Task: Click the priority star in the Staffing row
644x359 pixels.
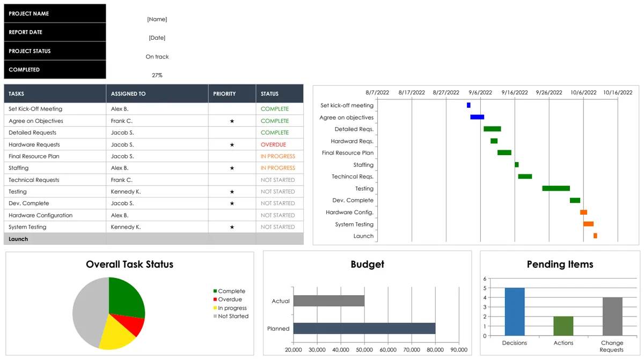Action: 232,168
